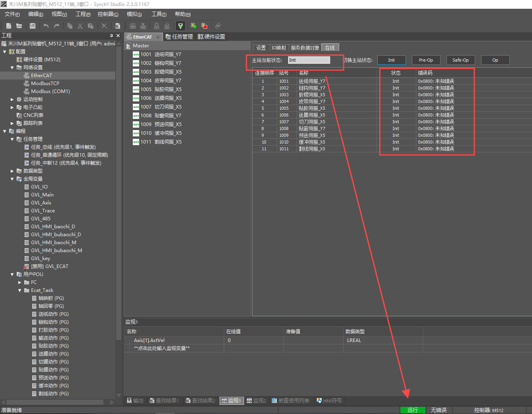Open the 装置使用列表 bottom tab
This screenshot has height=414, width=532.
(x=291, y=400)
